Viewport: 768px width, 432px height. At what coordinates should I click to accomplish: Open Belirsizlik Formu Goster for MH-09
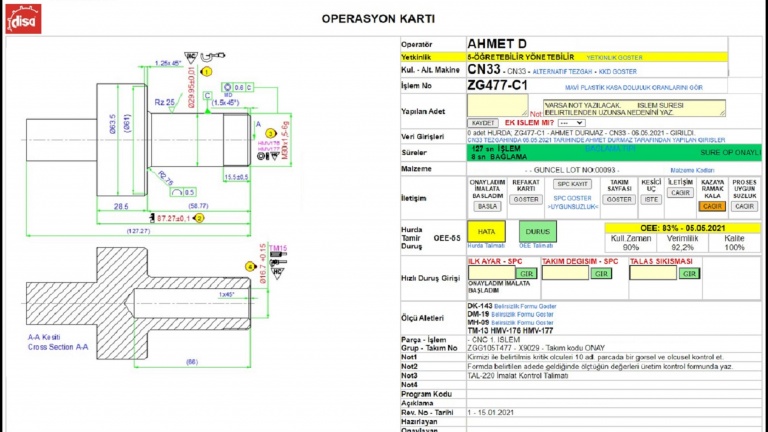click(522, 323)
